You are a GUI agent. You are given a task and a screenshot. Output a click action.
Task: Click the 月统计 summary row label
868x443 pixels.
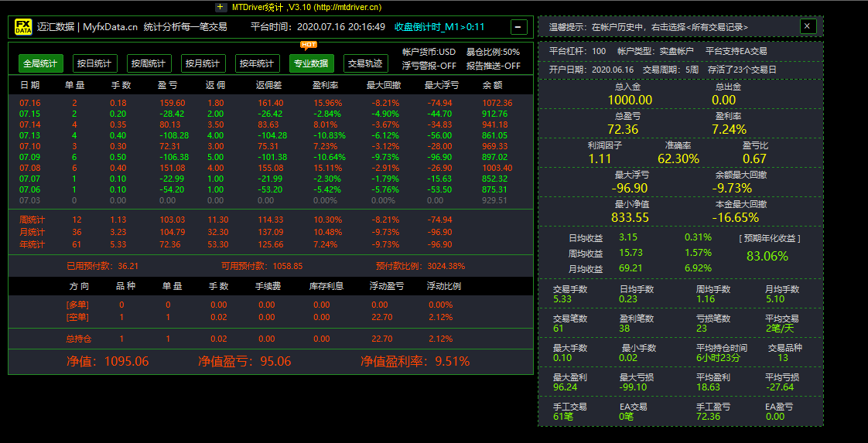point(32,232)
